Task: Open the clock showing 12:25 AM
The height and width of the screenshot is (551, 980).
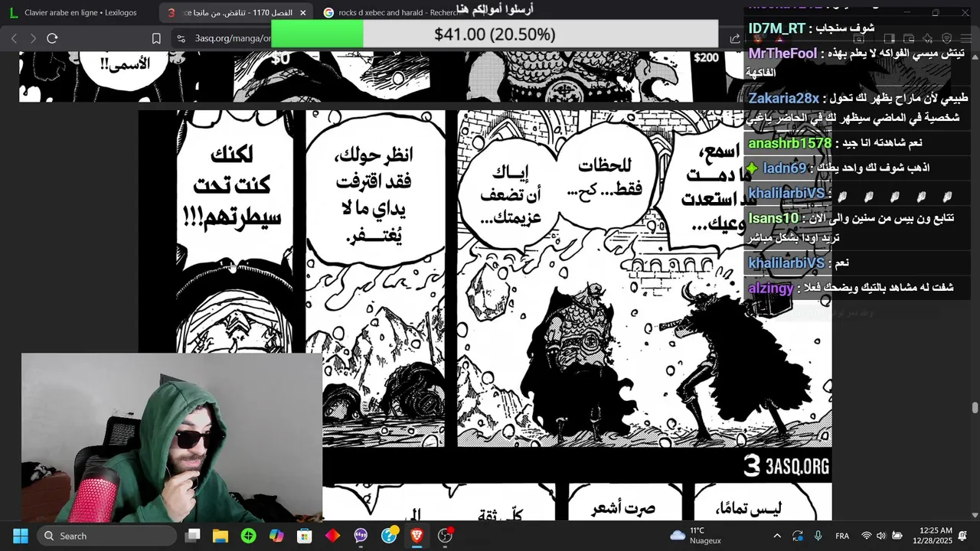Action: [932, 535]
